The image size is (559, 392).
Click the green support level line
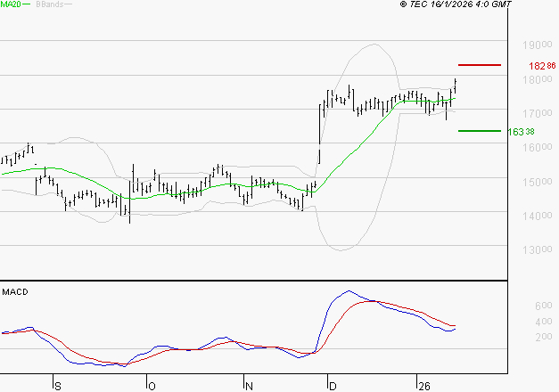(x=480, y=131)
